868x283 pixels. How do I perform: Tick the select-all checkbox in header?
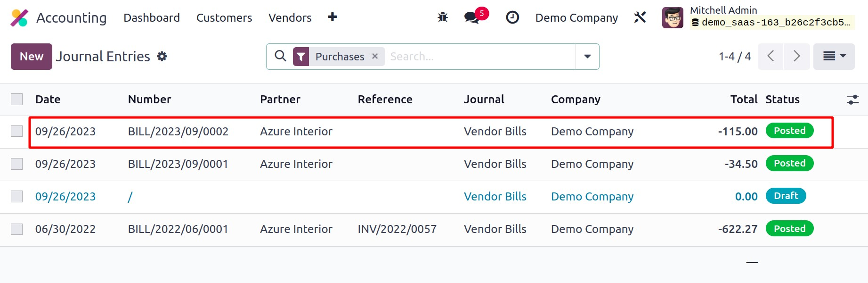click(x=17, y=100)
